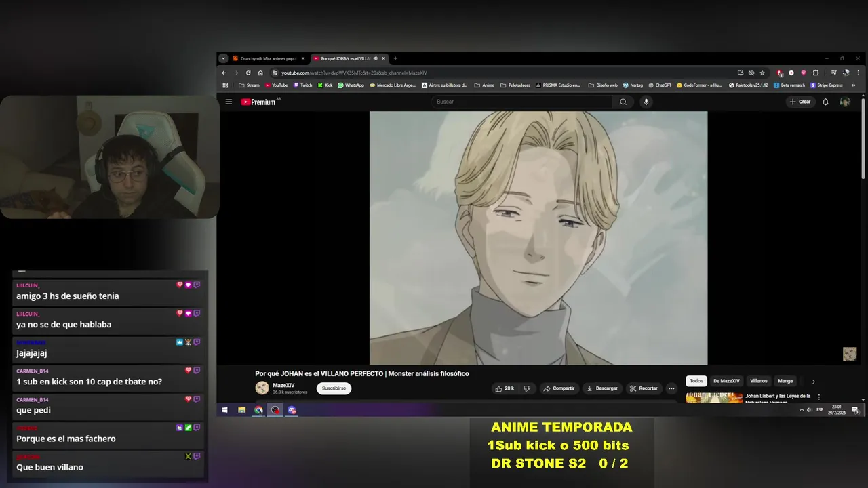Image resolution: width=868 pixels, height=488 pixels.
Task: Open the Kick bookmark
Action: 325,85
